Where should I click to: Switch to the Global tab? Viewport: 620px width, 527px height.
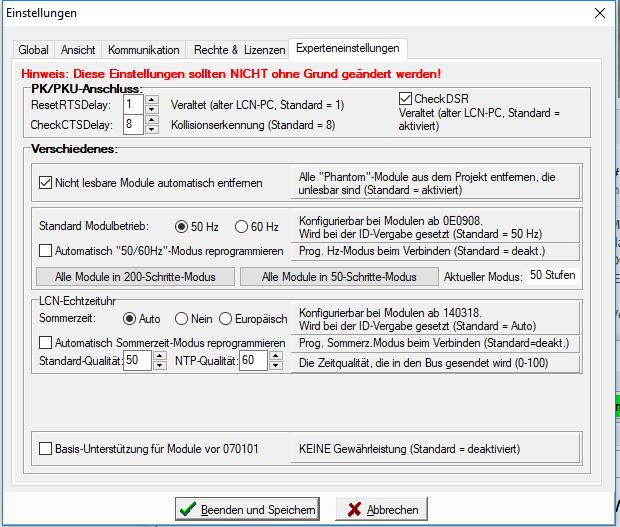33,50
